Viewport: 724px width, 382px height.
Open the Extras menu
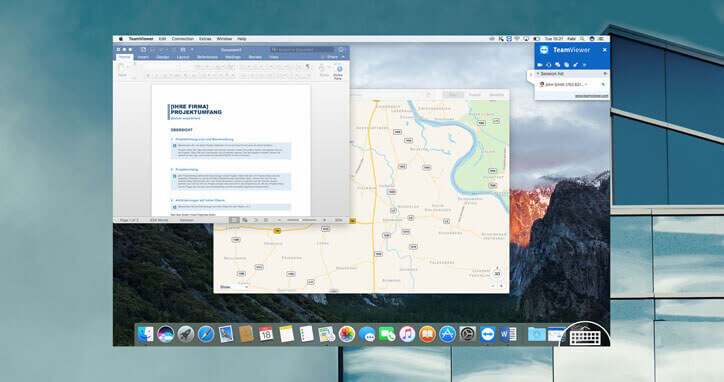(x=205, y=39)
